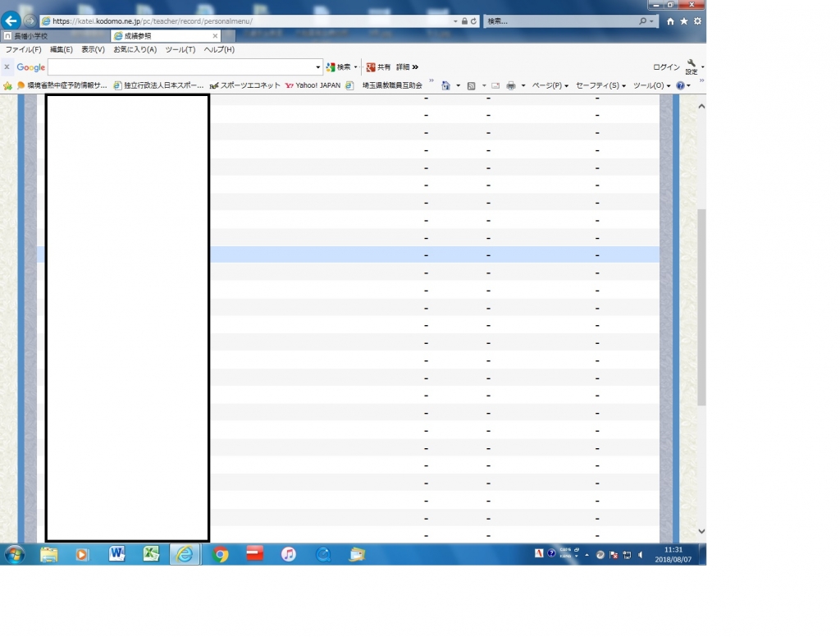Click the Google toolbar 検索 button
This screenshot has width=840, height=637.
pos(338,67)
